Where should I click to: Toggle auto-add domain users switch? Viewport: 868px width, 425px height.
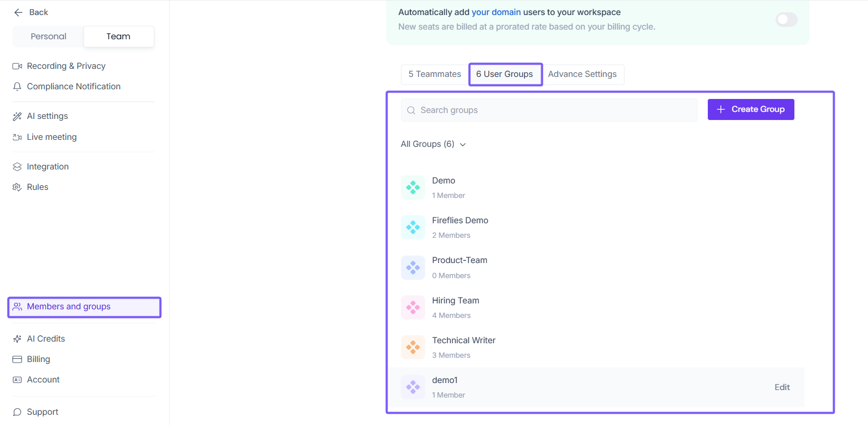[x=786, y=20]
